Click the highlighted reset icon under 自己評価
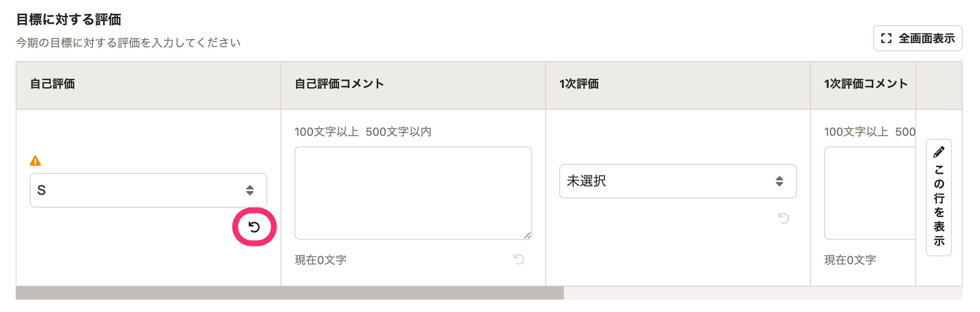 [x=254, y=227]
